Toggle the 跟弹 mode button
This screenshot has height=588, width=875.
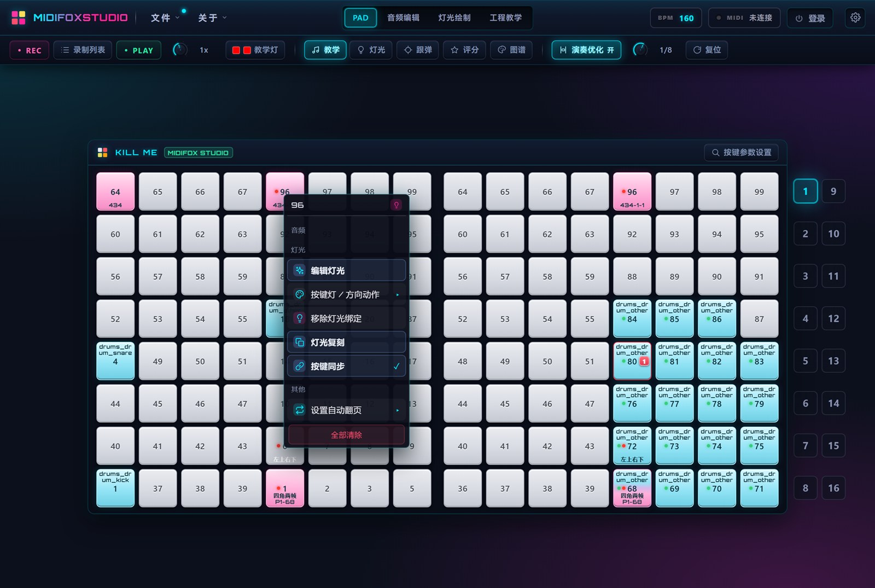pos(418,50)
